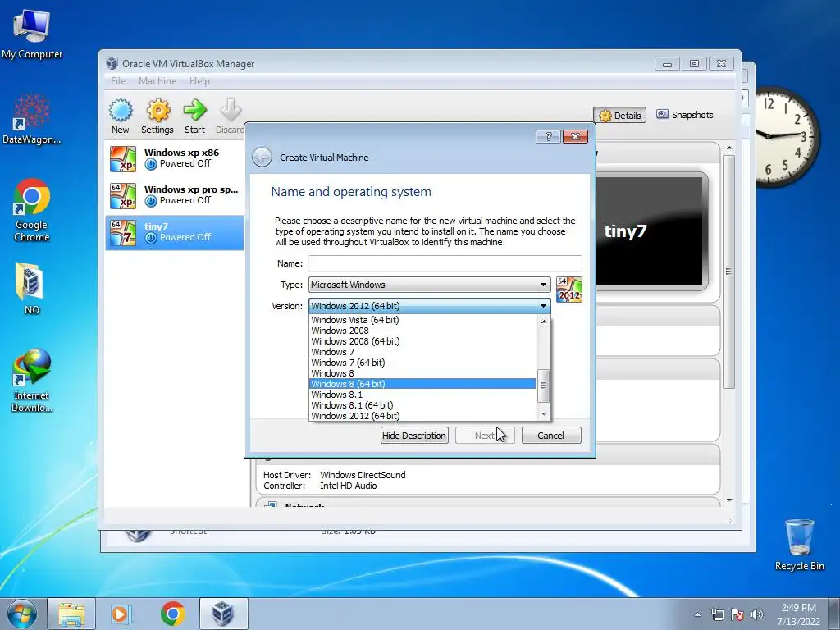Open Internet Download Manager desktop icon
Screen dimensions: 840x630
pos(32,381)
